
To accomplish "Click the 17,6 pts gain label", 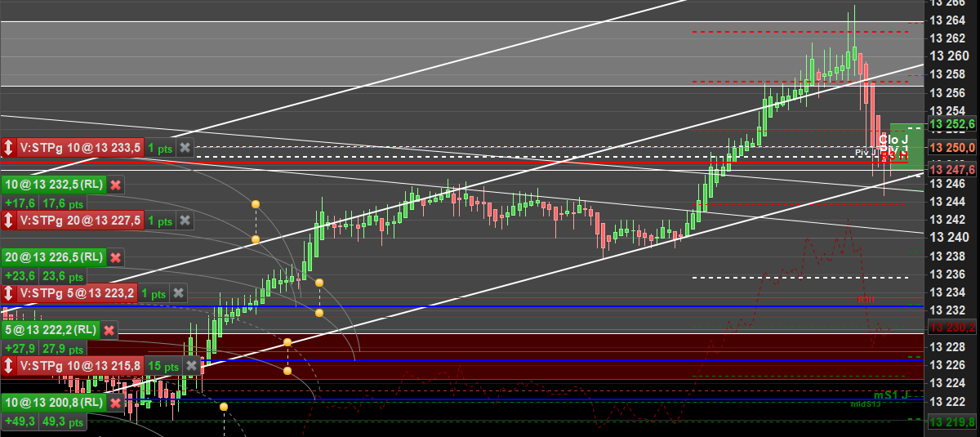I will pyautogui.click(x=63, y=203).
